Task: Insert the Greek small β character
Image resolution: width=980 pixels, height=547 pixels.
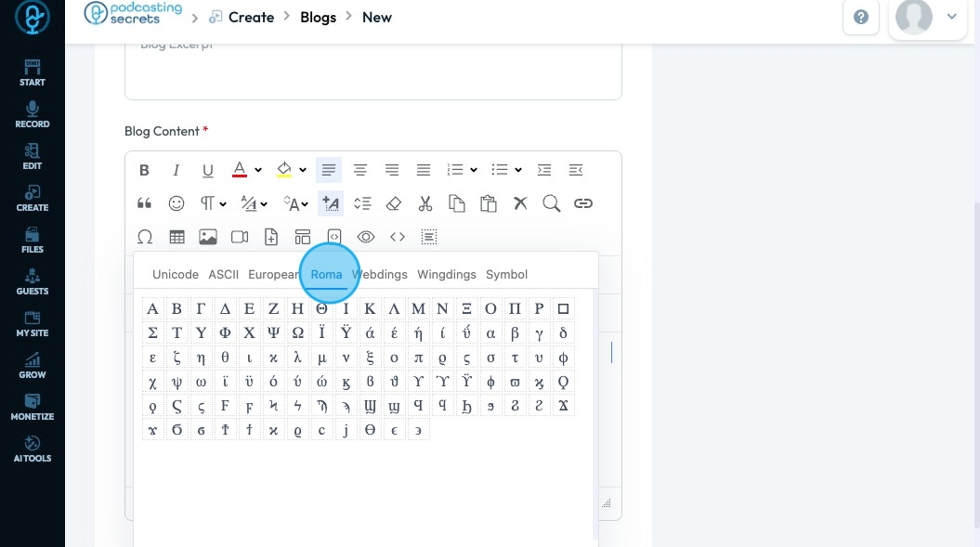Action: 515,333
